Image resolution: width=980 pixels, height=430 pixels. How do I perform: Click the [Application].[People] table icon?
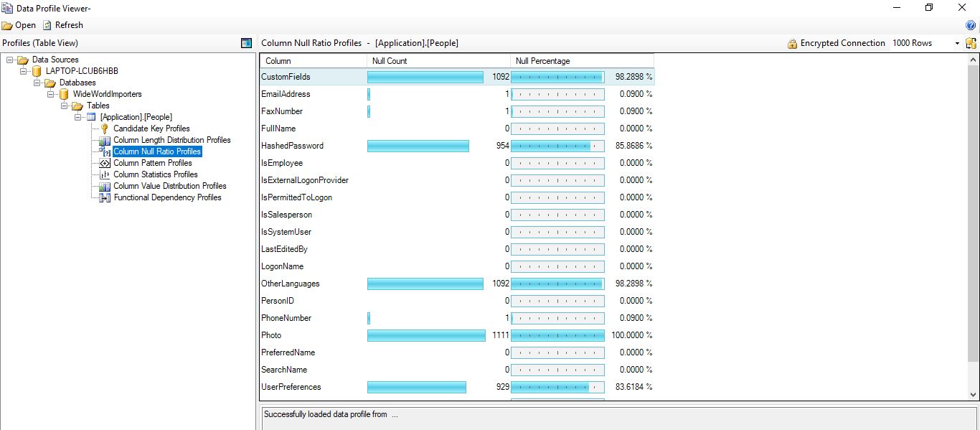click(x=91, y=117)
